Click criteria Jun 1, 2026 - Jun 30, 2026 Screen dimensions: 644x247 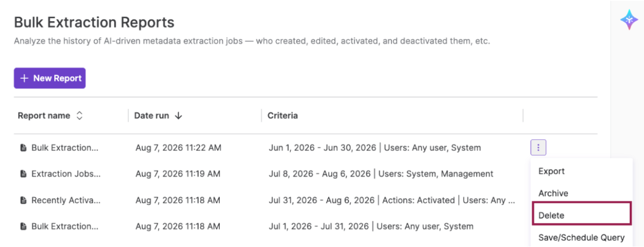[322, 148]
